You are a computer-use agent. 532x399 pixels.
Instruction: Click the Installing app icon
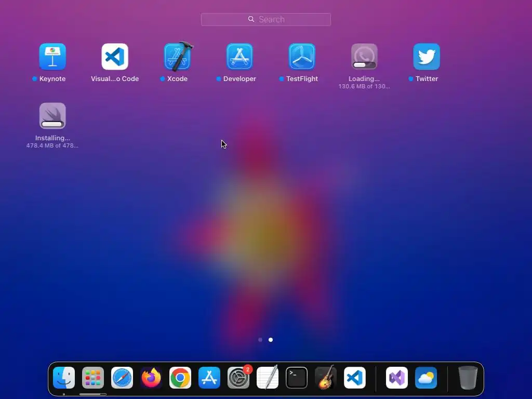click(x=52, y=116)
